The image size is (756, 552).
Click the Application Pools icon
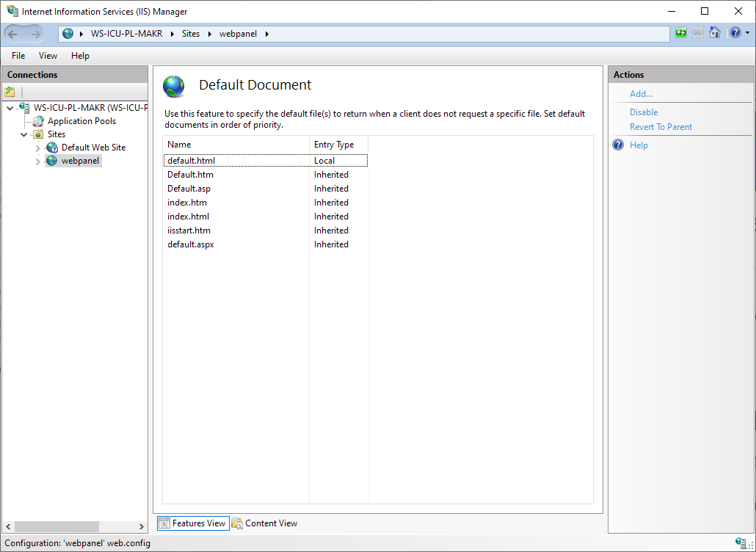(38, 121)
